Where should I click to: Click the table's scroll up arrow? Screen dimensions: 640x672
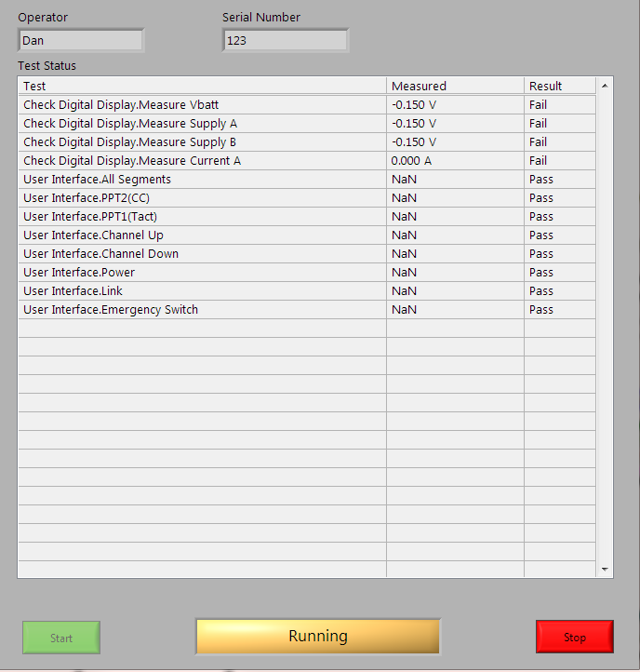tap(605, 86)
